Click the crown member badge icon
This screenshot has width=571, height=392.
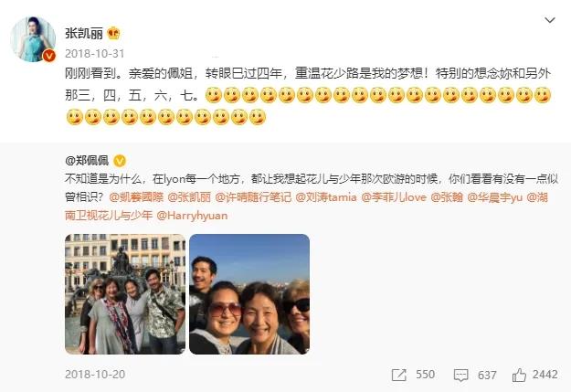click(113, 34)
